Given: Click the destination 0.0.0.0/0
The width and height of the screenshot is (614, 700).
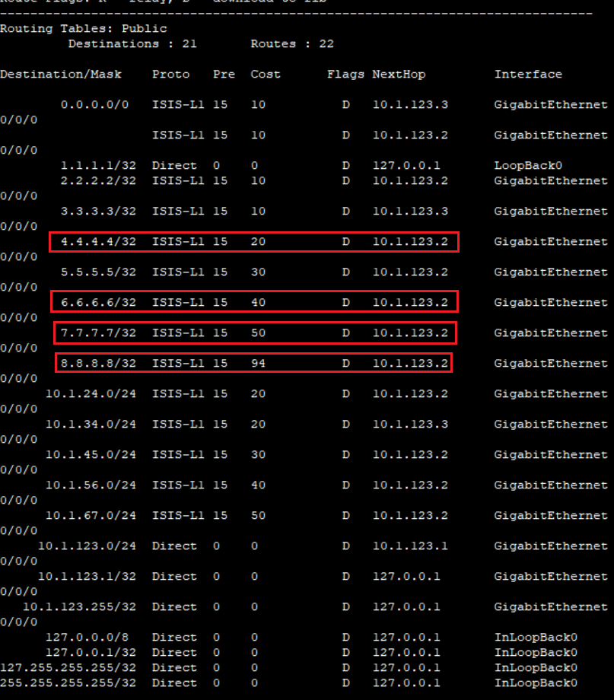Looking at the screenshot, I should (x=94, y=104).
